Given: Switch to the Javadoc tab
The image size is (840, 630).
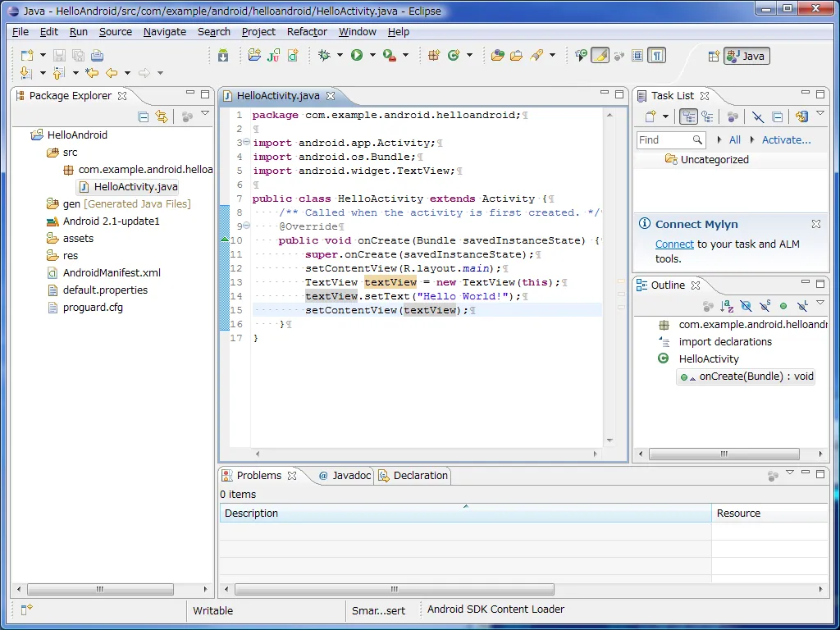Looking at the screenshot, I should click(x=345, y=476).
